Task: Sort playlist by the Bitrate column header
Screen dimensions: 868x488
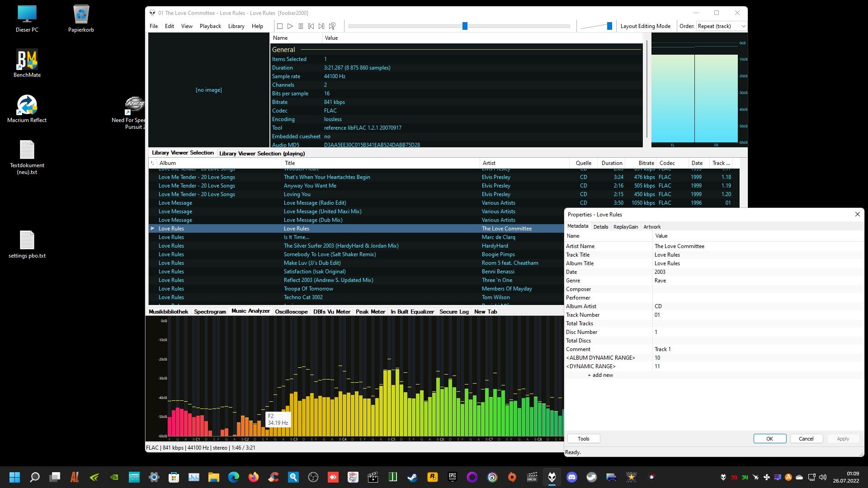Action: (641, 163)
